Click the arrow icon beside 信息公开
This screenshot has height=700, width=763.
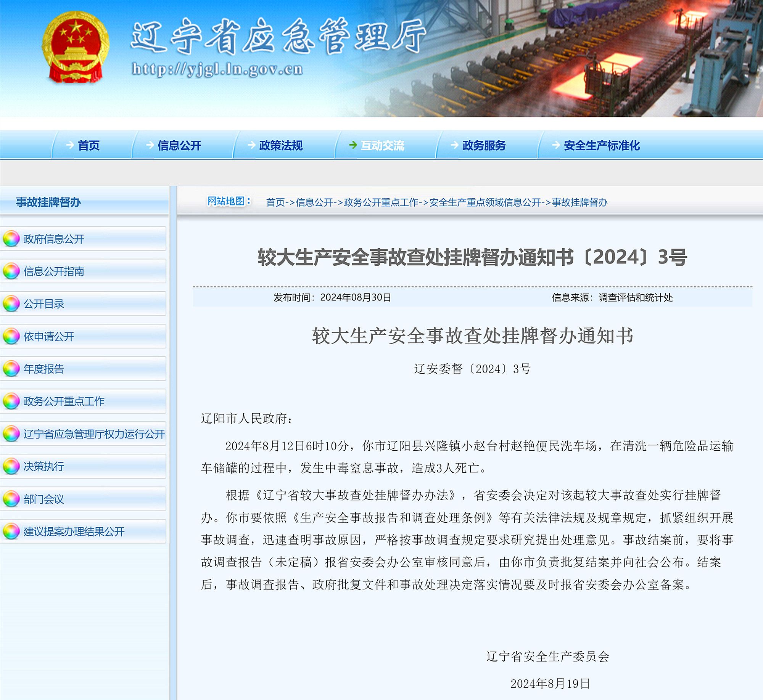[150, 145]
